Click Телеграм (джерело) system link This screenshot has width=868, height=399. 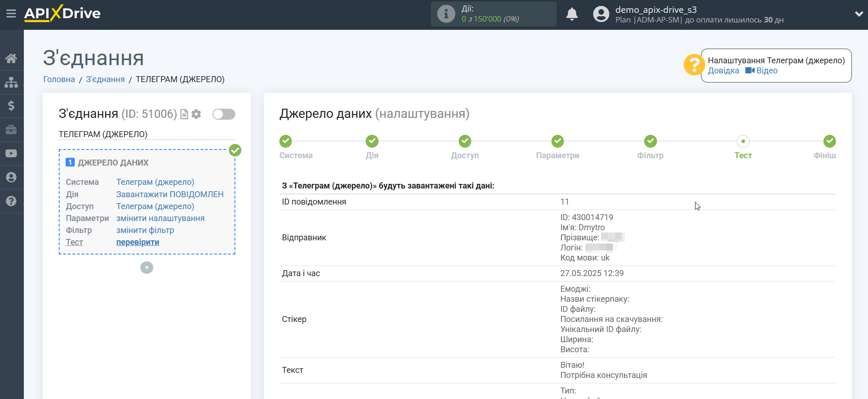coord(155,182)
